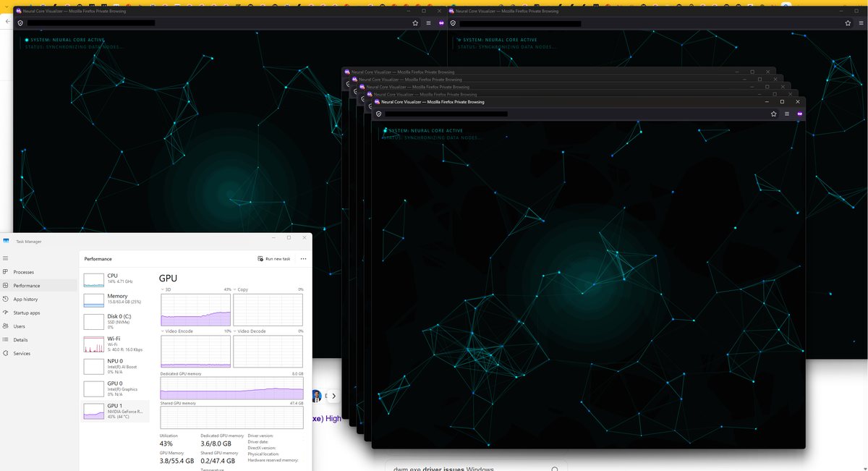Open the Details page in Task Manager

pyautogui.click(x=38, y=340)
